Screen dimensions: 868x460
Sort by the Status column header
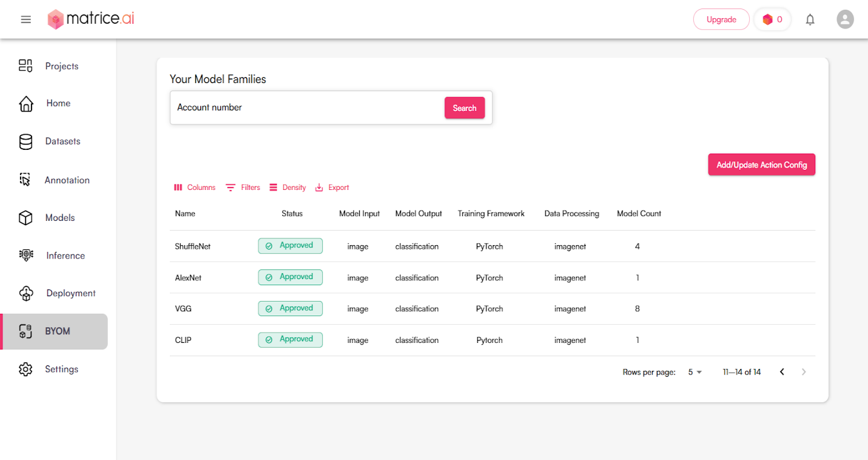click(x=292, y=214)
